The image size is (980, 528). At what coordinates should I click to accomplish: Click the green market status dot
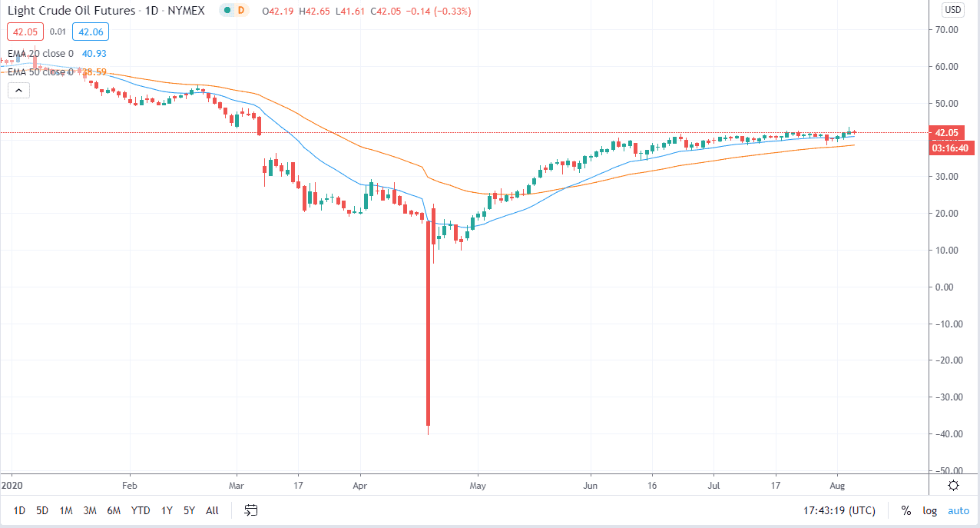click(227, 11)
